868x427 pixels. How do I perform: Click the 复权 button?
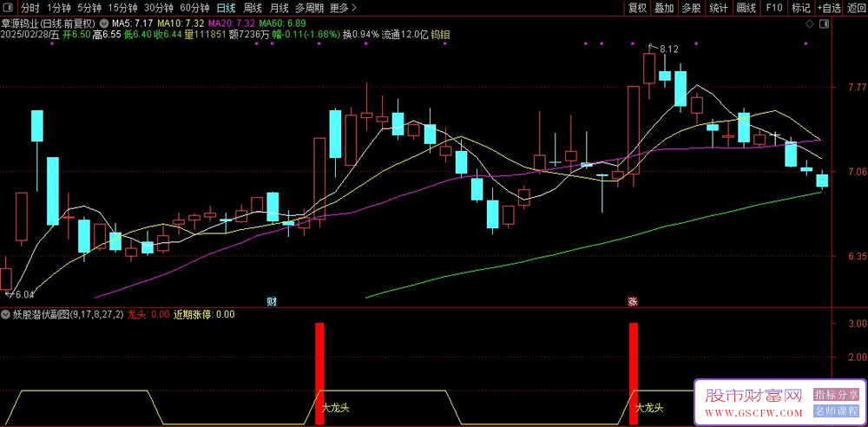(x=637, y=8)
